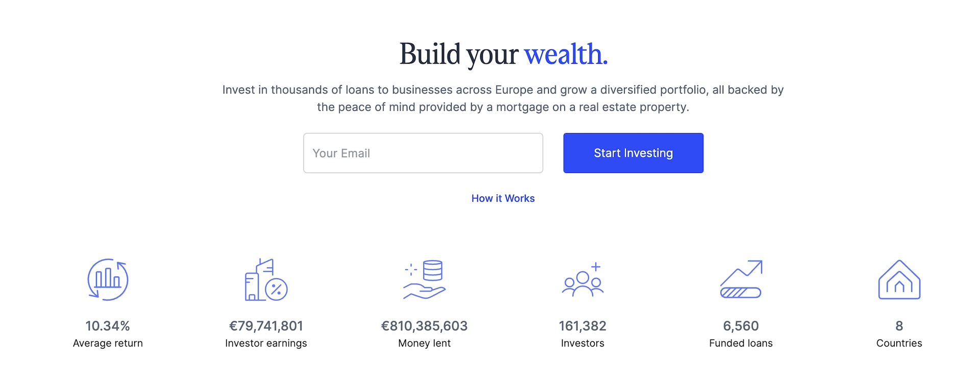Screen dimensions: 980x388
Task: Click the 161,382 investors number
Action: click(582, 326)
